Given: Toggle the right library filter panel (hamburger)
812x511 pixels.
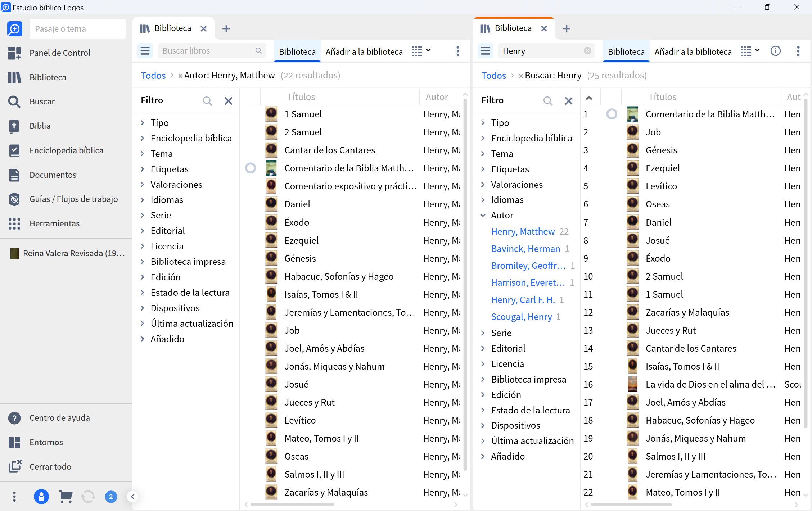Looking at the screenshot, I should 486,51.
